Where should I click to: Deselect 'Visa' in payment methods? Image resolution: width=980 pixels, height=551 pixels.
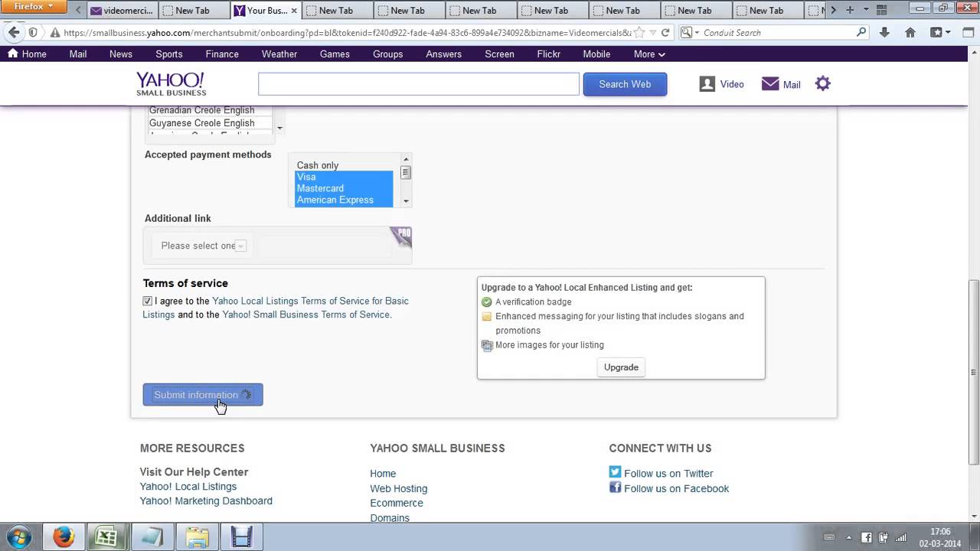pyautogui.click(x=344, y=177)
